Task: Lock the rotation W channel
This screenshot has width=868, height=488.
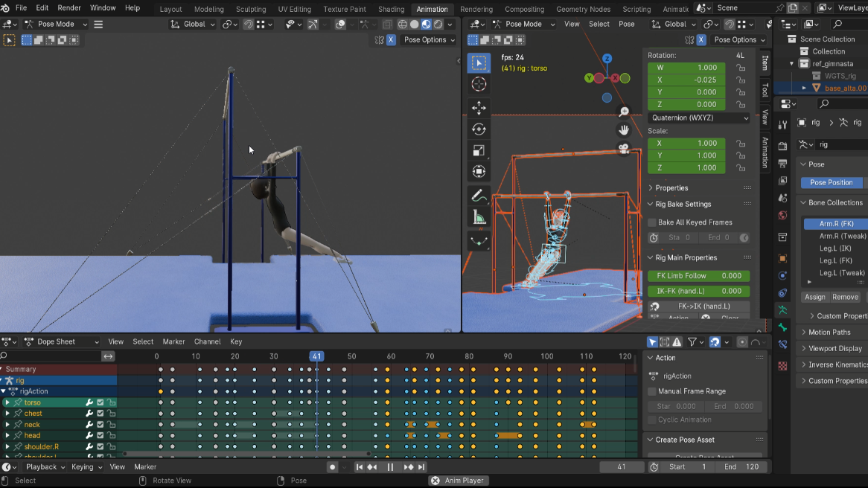Action: click(x=741, y=68)
